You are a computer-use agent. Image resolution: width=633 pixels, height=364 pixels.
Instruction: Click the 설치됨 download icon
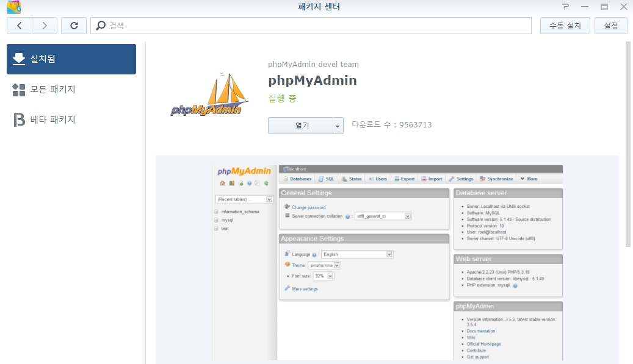tap(18, 59)
